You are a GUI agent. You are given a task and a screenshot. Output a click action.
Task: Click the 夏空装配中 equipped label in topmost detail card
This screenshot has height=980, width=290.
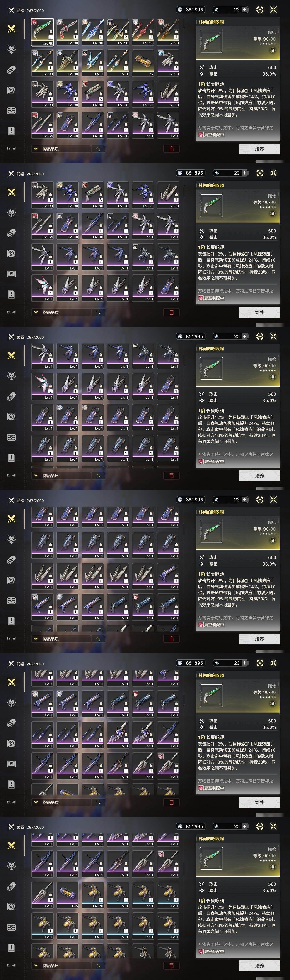[211, 135]
